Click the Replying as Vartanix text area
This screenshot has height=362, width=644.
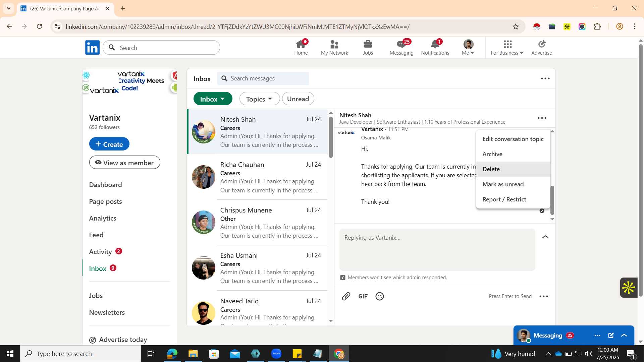pos(437,250)
